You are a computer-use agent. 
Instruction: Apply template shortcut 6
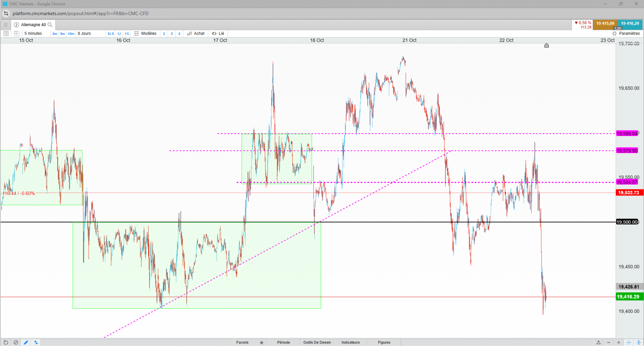180,34
